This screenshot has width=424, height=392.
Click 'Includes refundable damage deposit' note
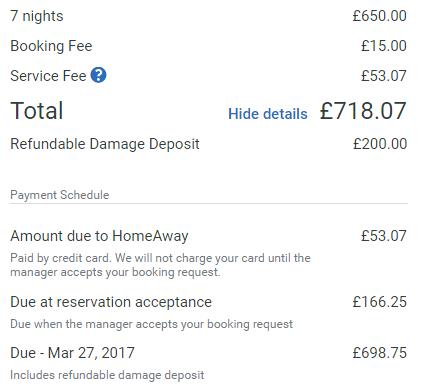[107, 375]
